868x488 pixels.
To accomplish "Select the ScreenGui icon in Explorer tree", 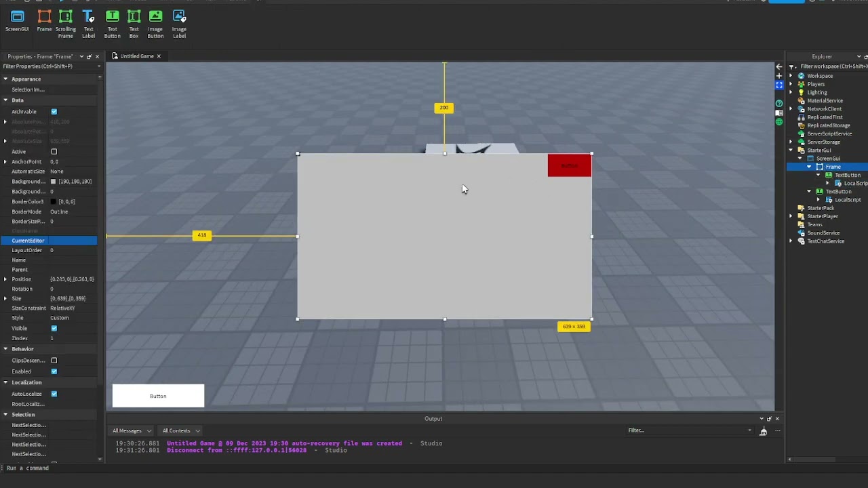I will pyautogui.click(x=810, y=159).
